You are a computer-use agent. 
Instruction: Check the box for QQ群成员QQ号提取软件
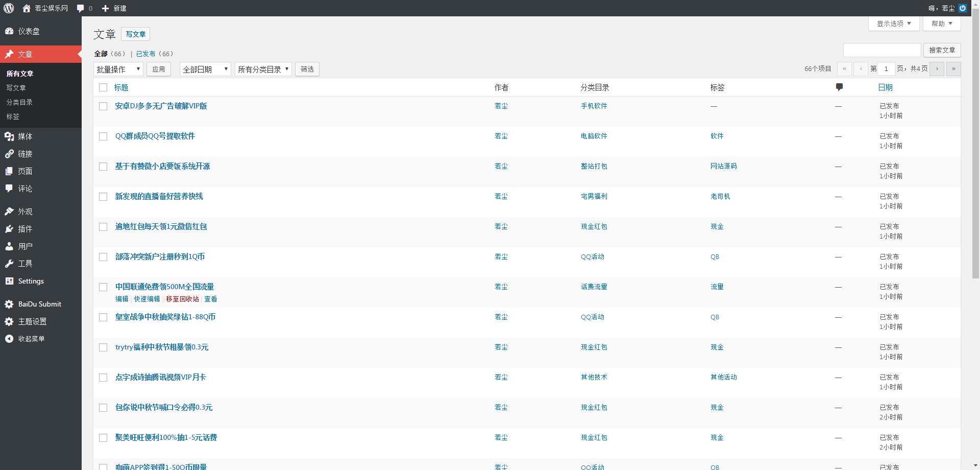103,136
